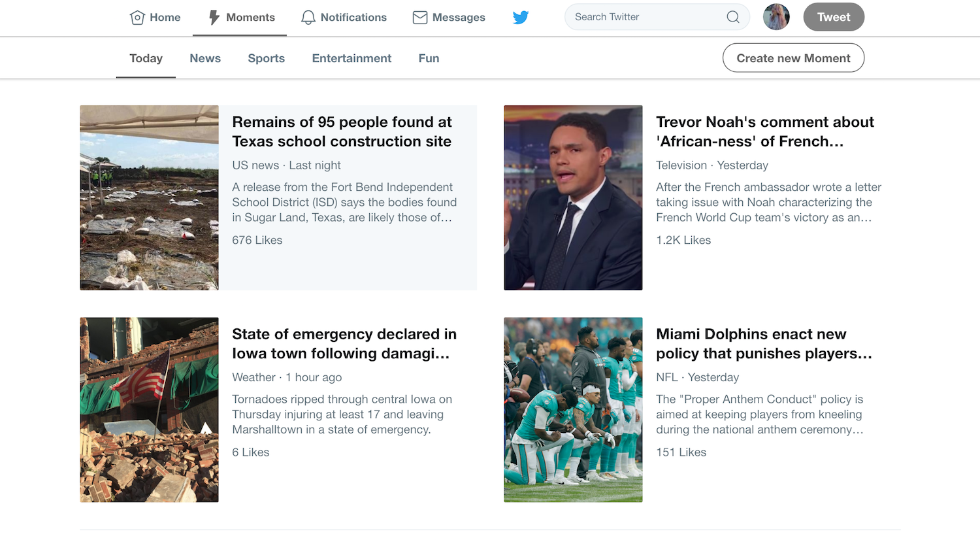This screenshot has width=980, height=542.
Task: Click the Twitter bird logo
Action: [521, 18]
